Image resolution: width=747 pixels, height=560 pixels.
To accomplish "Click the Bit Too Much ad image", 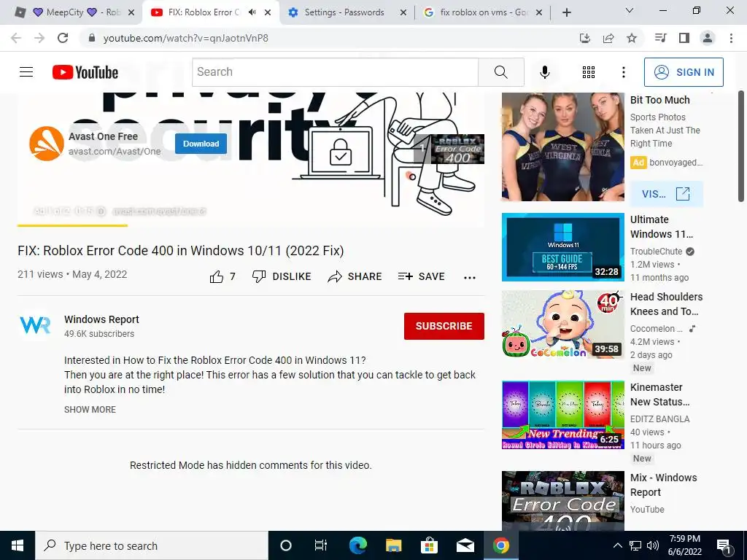I will coord(562,147).
